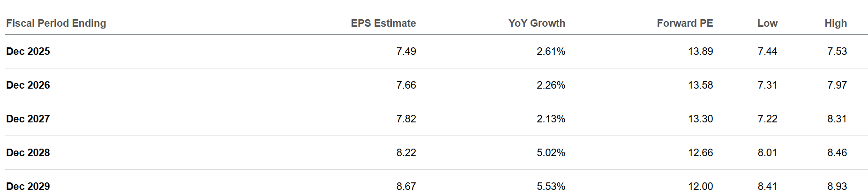Click the 7.66 EPS estimate value
Screen dimensions: 868x196
406,85
